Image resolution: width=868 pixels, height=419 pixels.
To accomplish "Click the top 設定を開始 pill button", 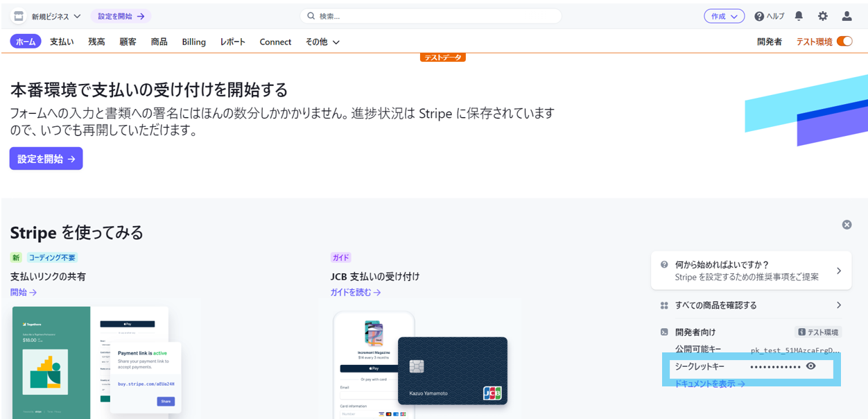I will [x=121, y=16].
